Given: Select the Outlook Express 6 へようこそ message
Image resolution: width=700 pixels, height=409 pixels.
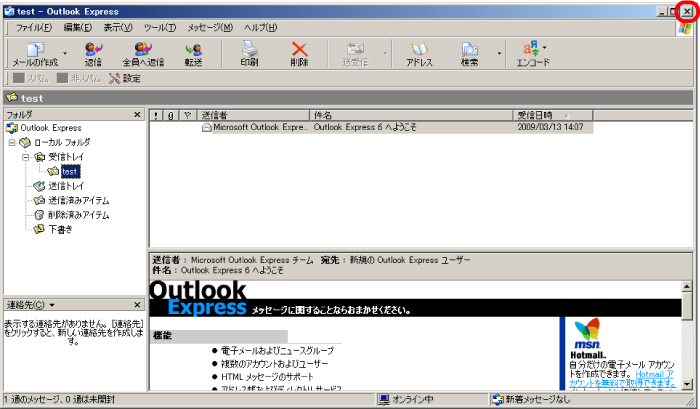Looking at the screenshot, I should [365, 127].
